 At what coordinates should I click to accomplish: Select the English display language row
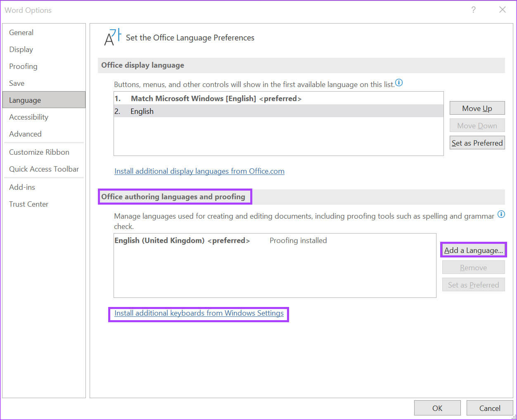click(x=278, y=111)
